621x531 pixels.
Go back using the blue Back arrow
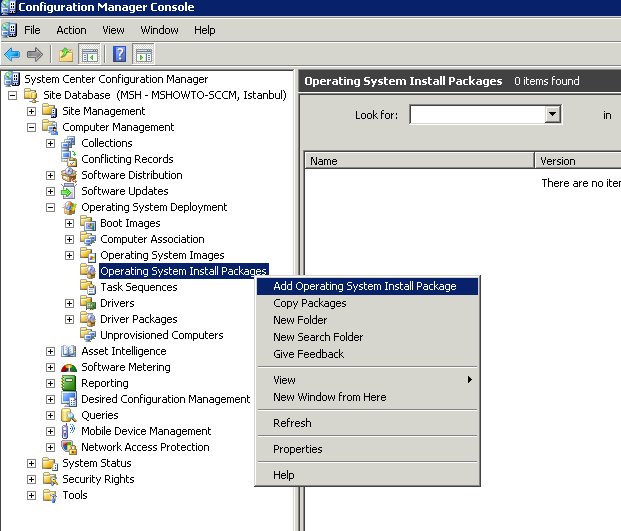click(12, 54)
